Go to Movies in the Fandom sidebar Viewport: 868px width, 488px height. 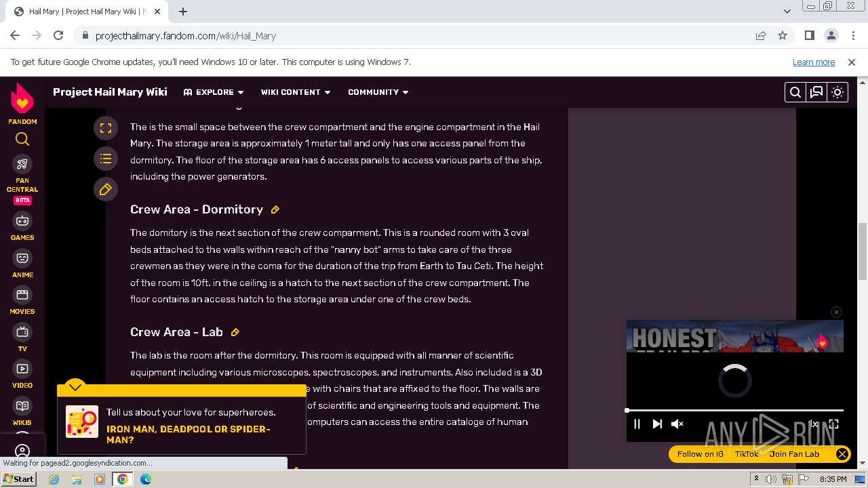click(22, 301)
